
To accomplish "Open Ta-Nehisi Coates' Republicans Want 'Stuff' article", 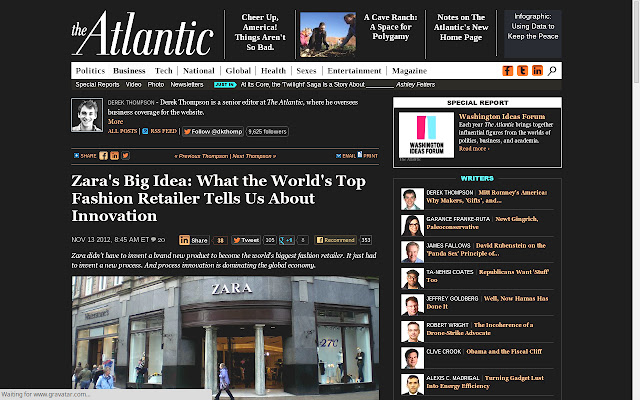I will tap(487, 276).
